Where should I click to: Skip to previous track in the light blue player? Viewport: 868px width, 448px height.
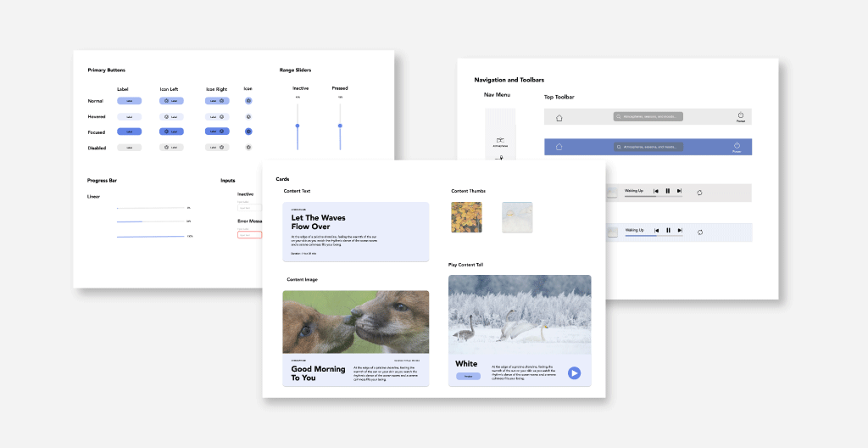656,230
